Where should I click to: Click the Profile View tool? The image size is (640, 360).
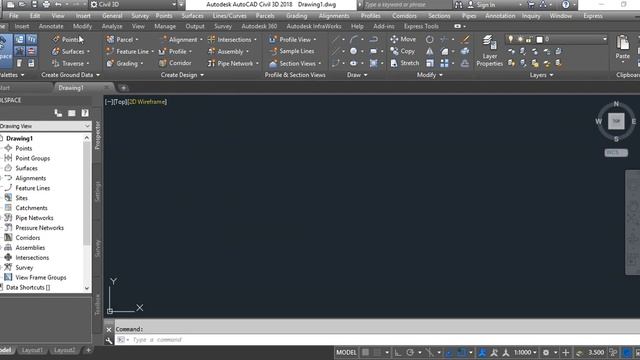pyautogui.click(x=292, y=40)
